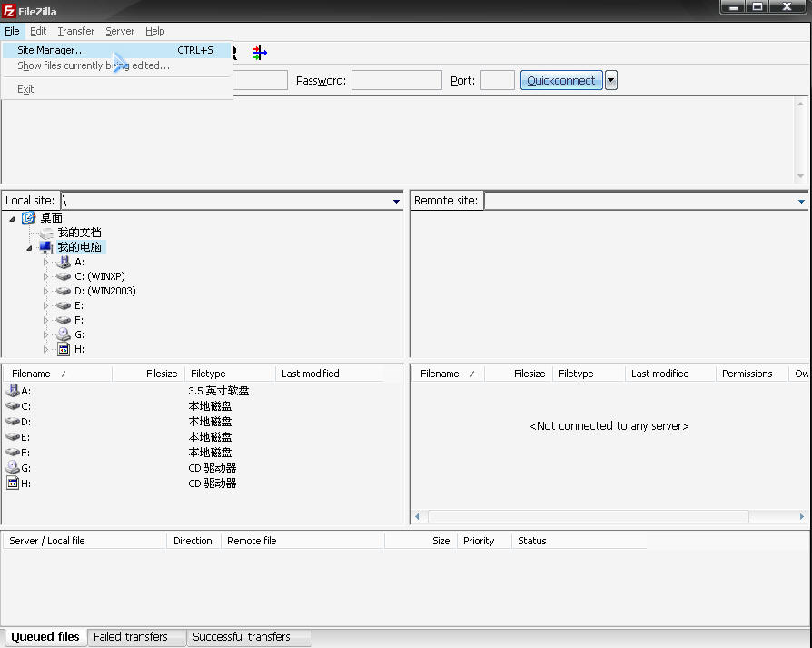Screen dimensions: 812x648
Task: Expand the H: drive tree node
Action: (45, 349)
